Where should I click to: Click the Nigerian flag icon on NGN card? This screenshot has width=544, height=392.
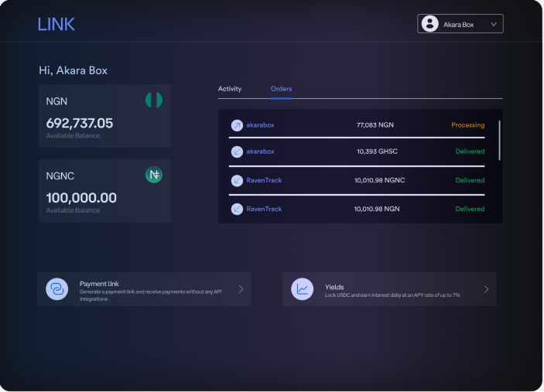coord(153,100)
